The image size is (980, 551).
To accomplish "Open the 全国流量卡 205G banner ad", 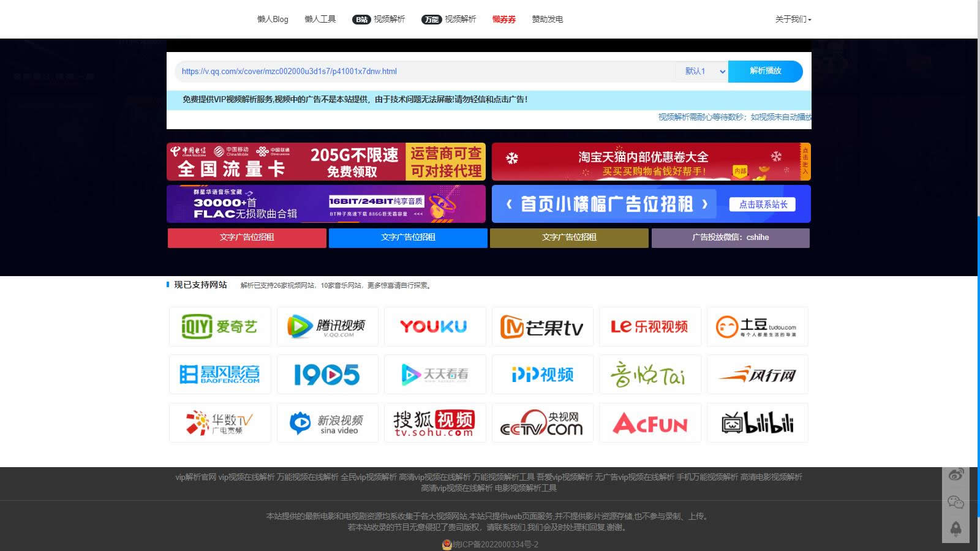I will point(326,162).
